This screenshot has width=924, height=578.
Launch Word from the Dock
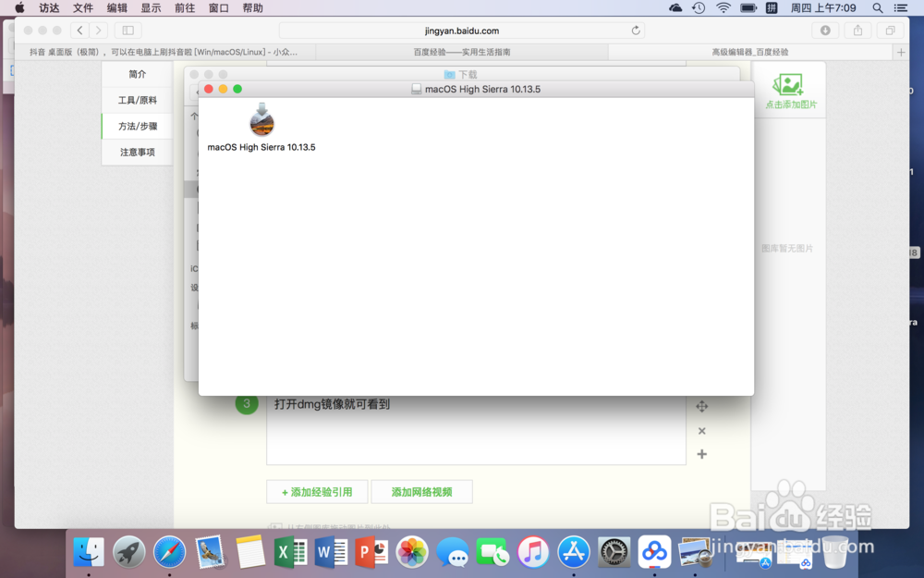click(331, 553)
